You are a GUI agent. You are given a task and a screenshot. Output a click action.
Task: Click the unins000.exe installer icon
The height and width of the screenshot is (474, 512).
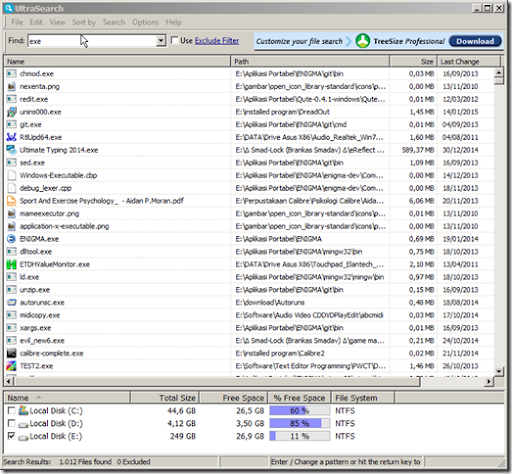tap(11, 112)
